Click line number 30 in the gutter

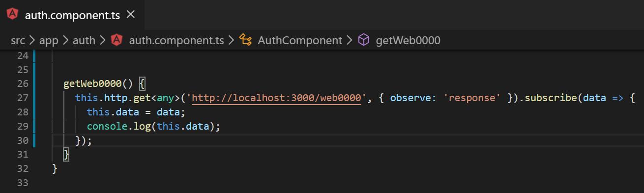point(23,140)
